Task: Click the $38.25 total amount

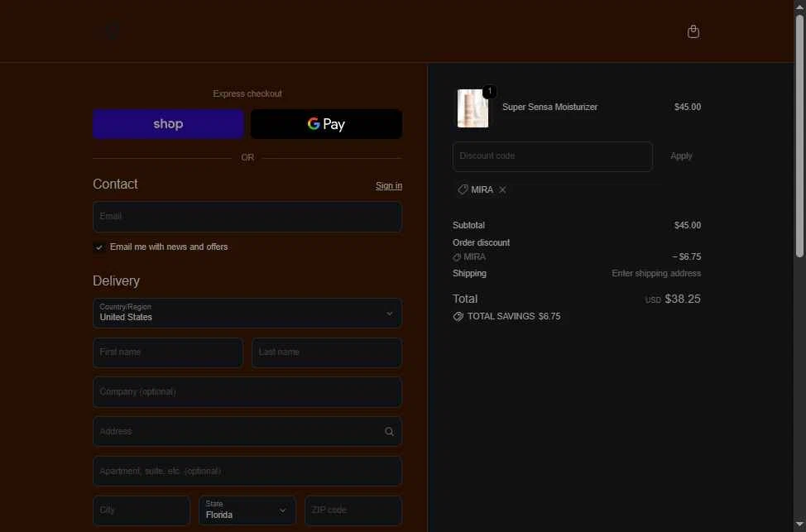Action: [x=683, y=300]
